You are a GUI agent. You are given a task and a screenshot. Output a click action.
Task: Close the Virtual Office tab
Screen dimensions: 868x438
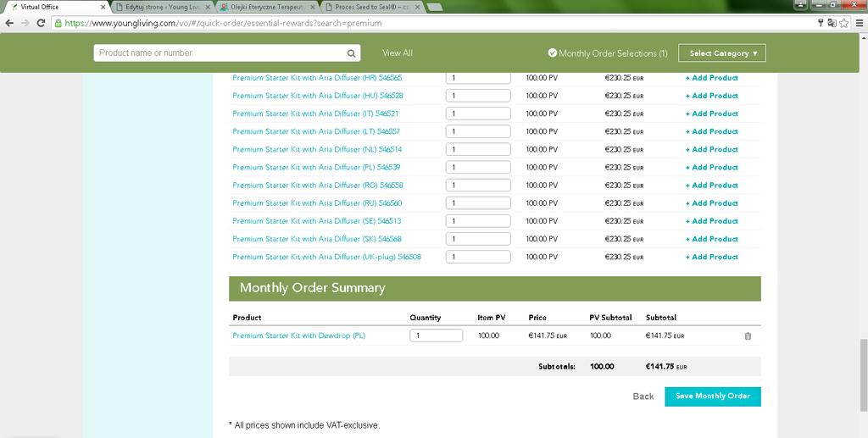coord(103,7)
